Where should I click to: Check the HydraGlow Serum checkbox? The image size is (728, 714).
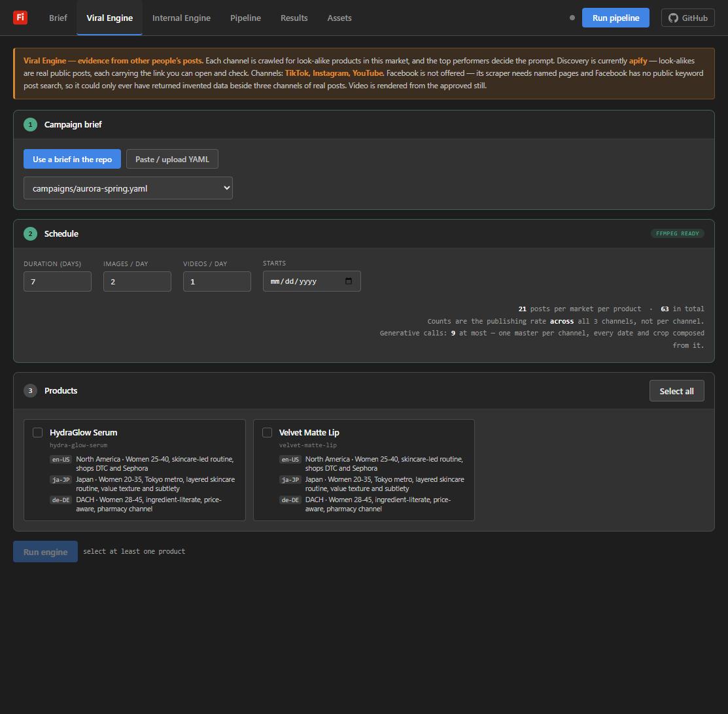(37, 432)
